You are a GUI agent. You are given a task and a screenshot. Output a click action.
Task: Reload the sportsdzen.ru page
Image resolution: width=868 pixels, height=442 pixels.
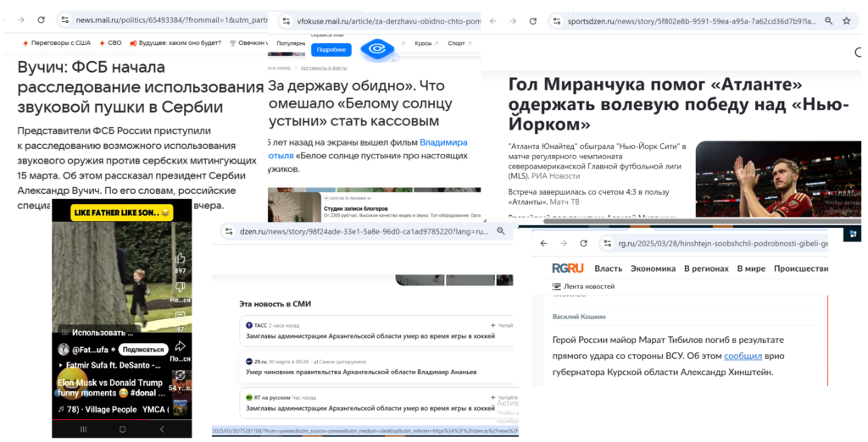click(532, 21)
